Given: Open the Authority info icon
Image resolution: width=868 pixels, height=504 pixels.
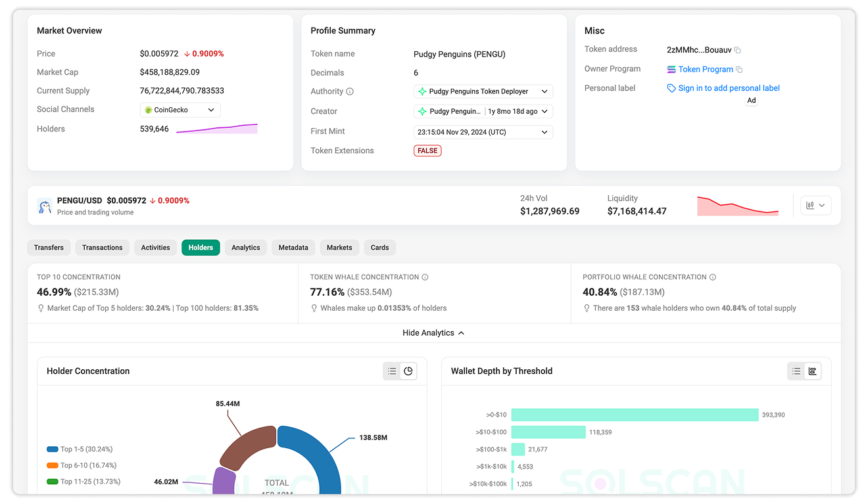Looking at the screenshot, I should click(350, 92).
